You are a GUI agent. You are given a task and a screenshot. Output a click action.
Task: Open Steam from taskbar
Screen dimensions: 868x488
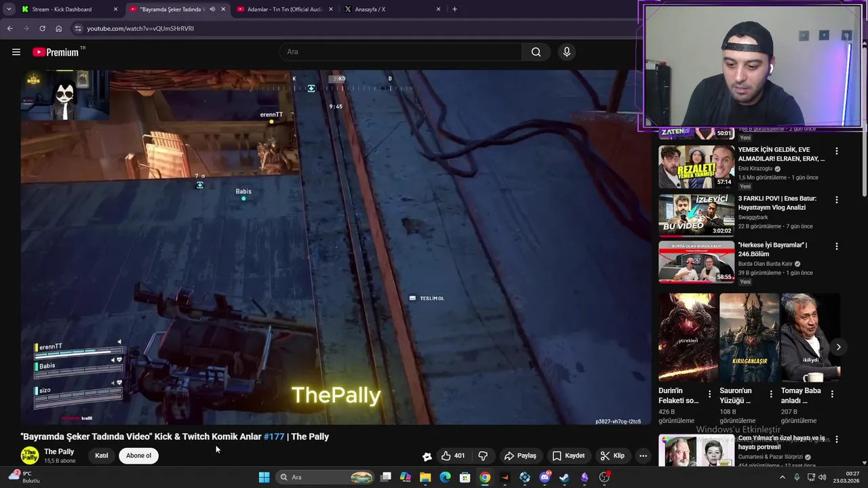pos(564,477)
